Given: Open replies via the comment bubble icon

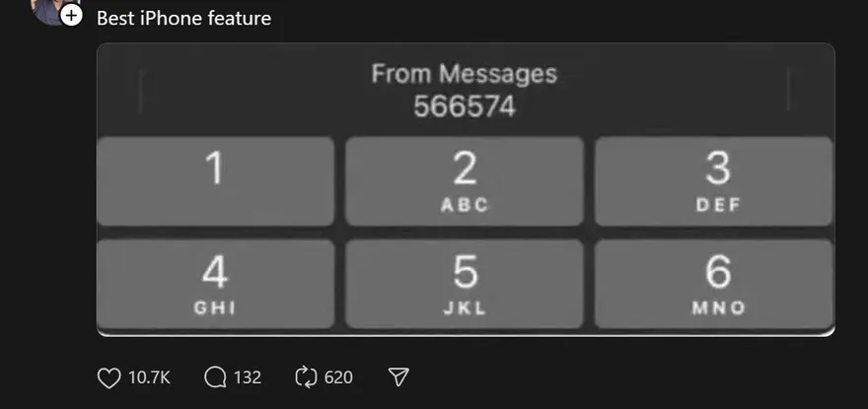Looking at the screenshot, I should pyautogui.click(x=214, y=377).
